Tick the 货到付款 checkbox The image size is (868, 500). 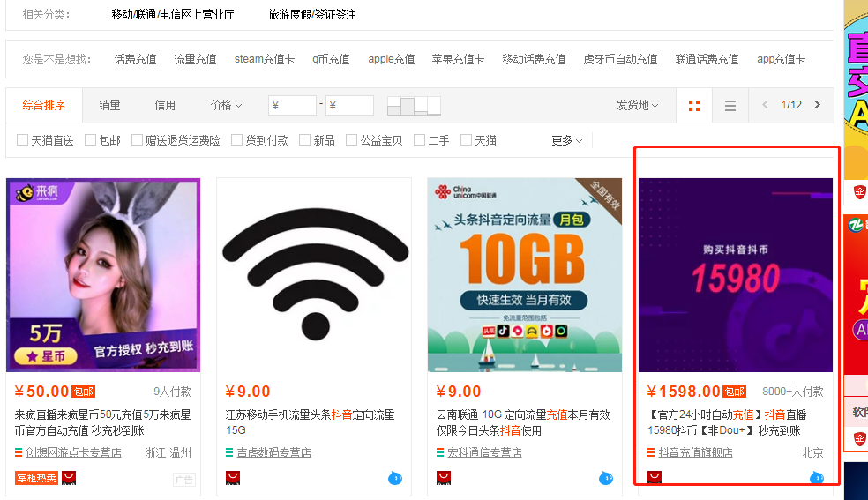point(236,140)
